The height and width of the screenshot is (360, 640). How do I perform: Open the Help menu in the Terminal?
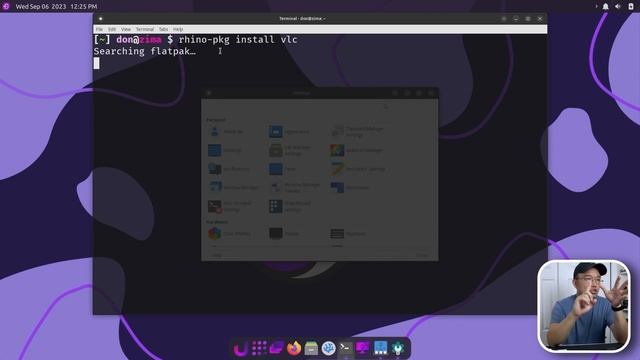pyautogui.click(x=178, y=29)
